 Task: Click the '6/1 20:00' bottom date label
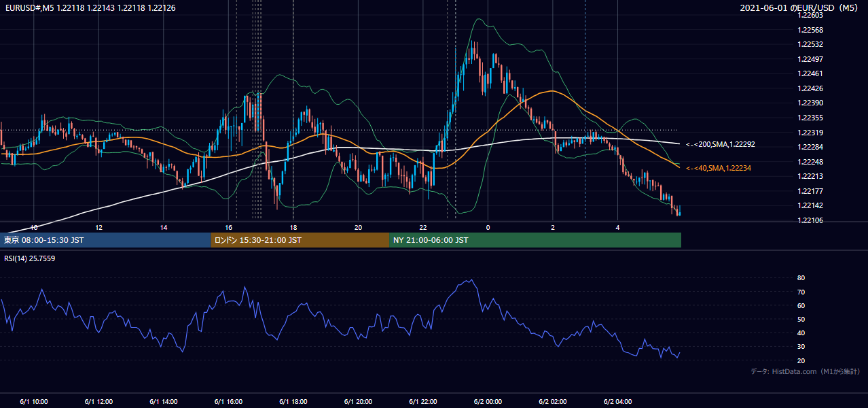pyautogui.click(x=359, y=402)
